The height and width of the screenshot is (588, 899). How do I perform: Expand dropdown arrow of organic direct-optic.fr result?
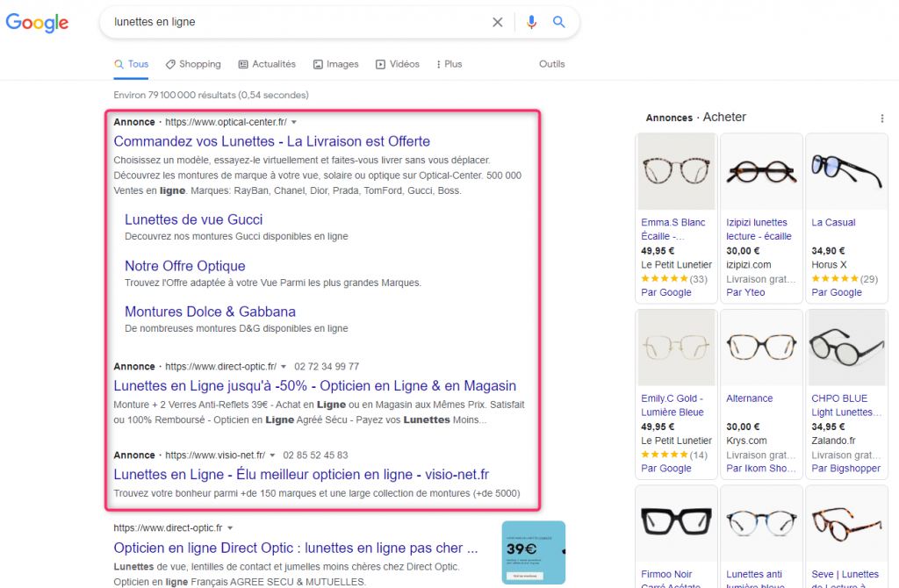(230, 528)
